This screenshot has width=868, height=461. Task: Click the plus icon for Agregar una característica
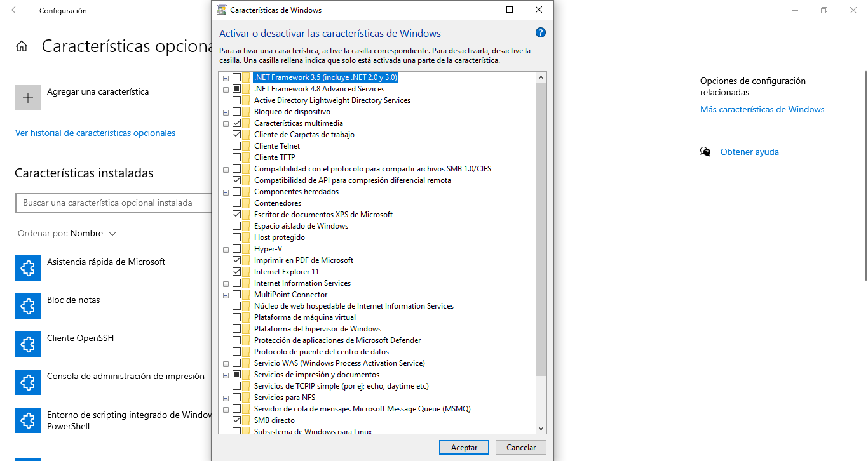click(x=28, y=98)
